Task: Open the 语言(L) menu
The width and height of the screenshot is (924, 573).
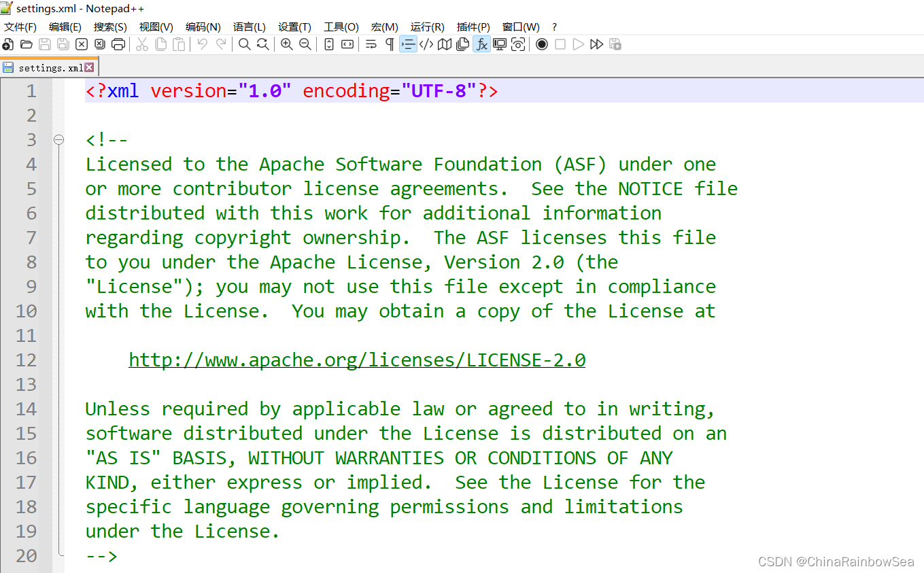Action: click(250, 27)
